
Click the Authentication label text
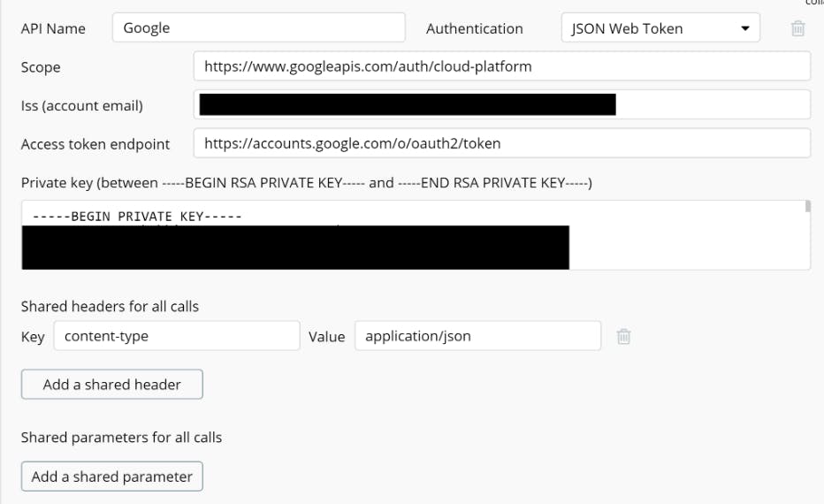(474, 29)
